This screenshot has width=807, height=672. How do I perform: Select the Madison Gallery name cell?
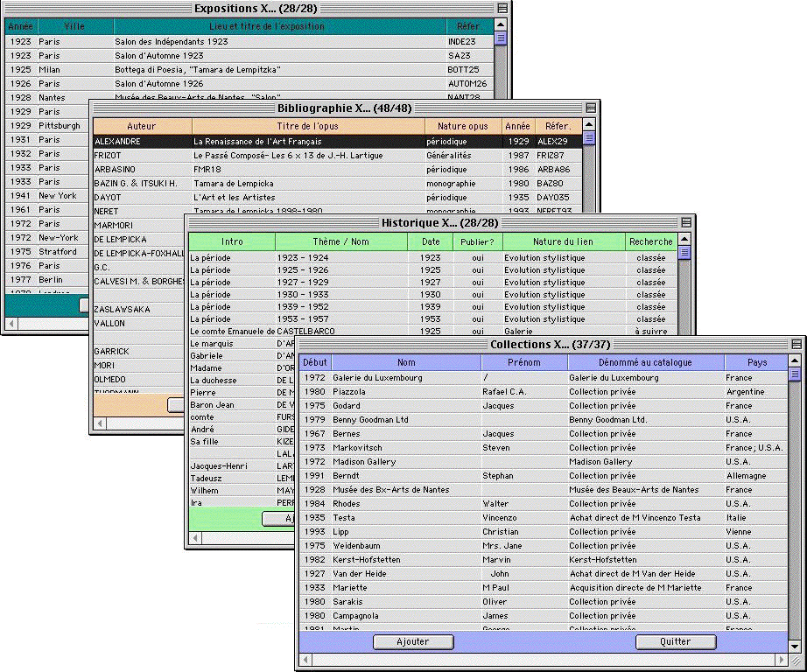click(x=364, y=462)
